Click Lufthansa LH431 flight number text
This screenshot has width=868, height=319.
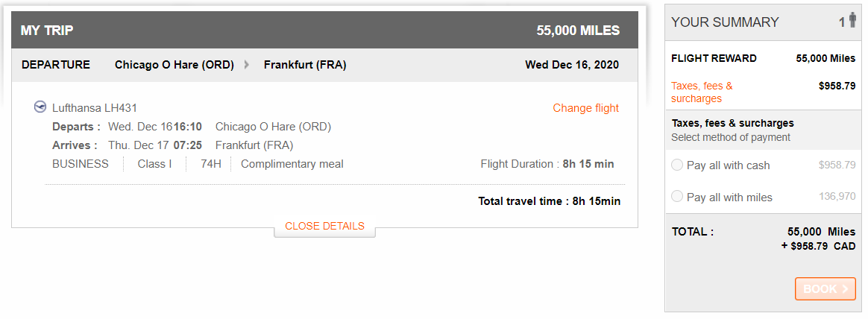point(95,108)
